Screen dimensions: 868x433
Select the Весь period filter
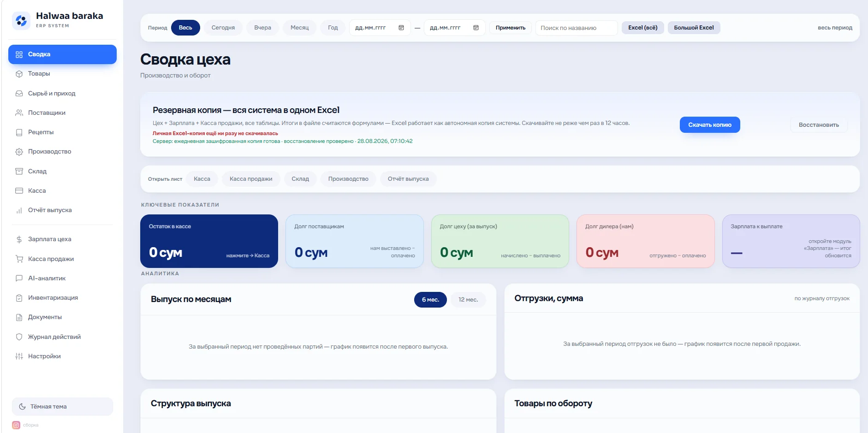(185, 28)
